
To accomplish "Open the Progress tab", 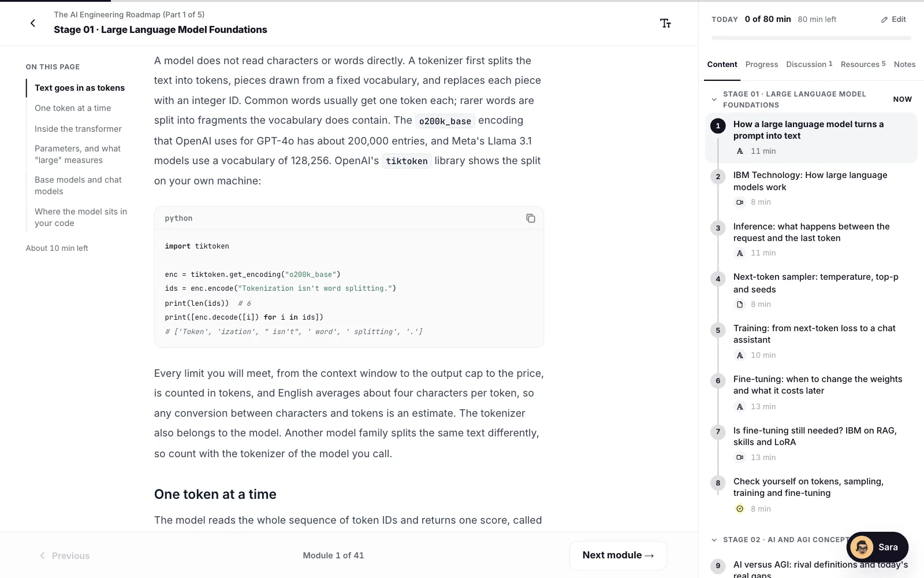I will tap(761, 64).
